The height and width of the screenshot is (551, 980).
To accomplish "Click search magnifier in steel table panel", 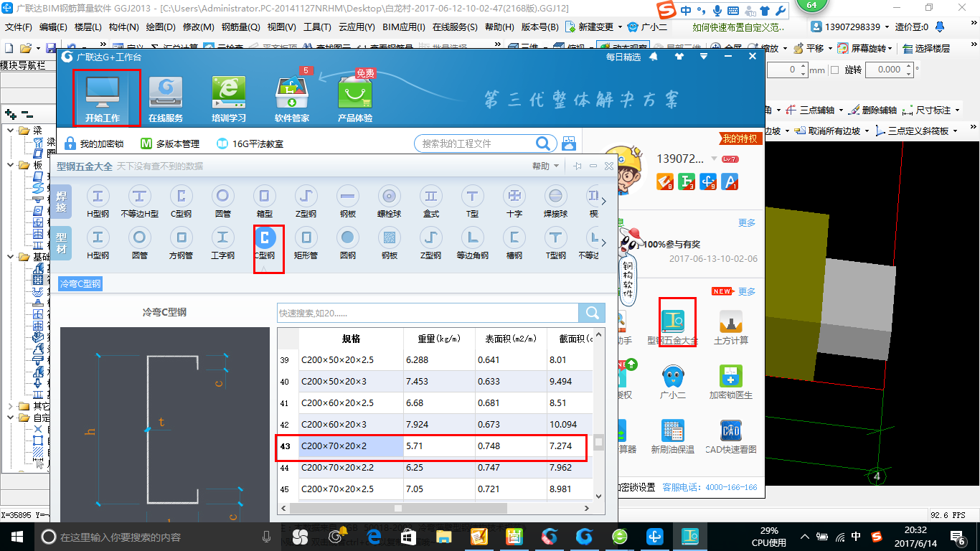I will pyautogui.click(x=592, y=313).
